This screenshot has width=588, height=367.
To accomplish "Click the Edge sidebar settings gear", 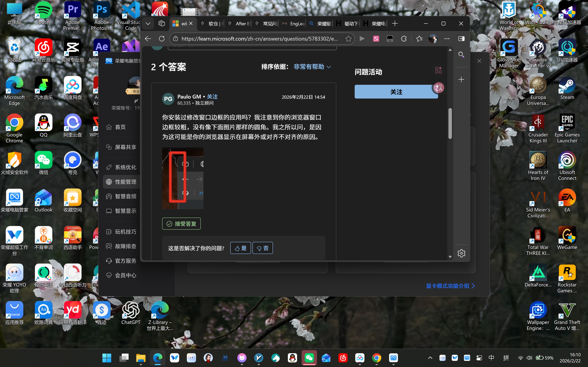I will [x=461, y=253].
